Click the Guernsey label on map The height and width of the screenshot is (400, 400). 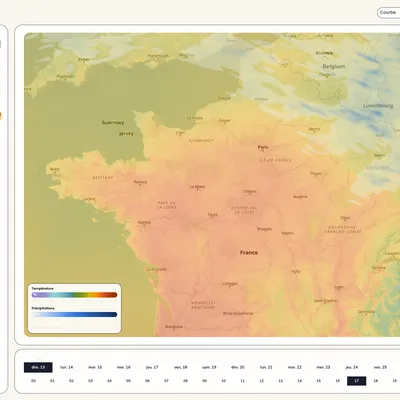[113, 123]
